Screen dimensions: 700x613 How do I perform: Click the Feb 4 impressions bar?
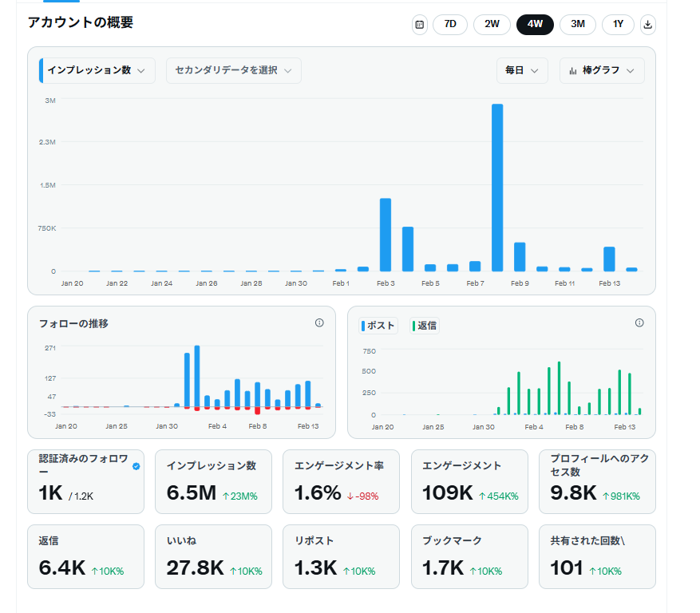pos(408,249)
